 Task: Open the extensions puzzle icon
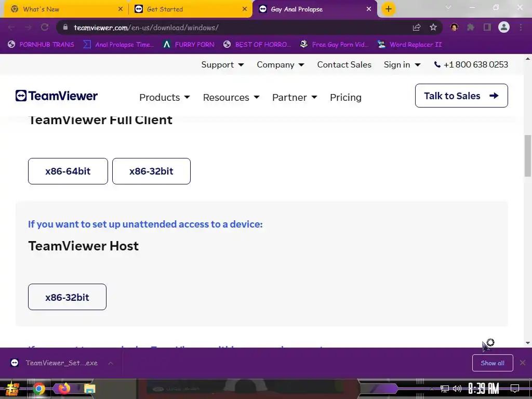coord(471,27)
